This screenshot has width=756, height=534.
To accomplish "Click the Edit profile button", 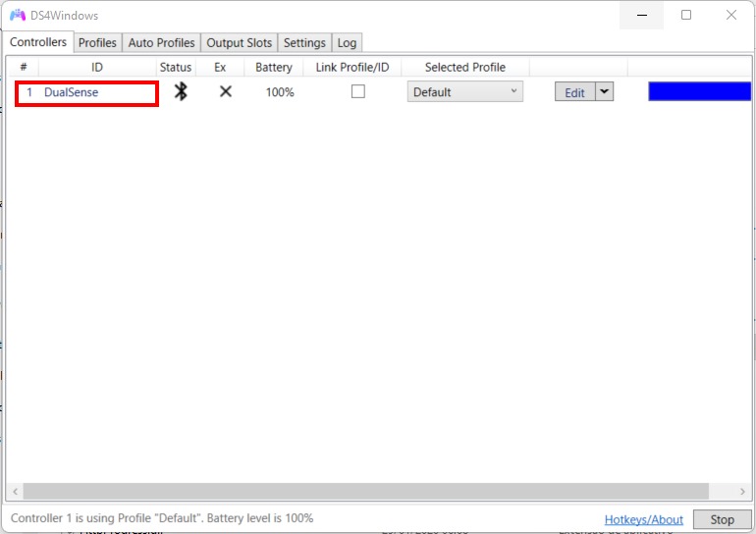I will 574,91.
